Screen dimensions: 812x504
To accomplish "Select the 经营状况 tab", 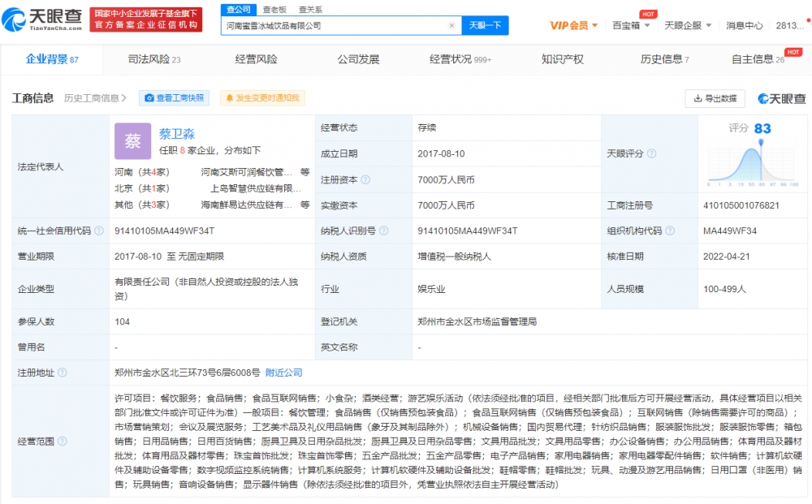I will click(460, 59).
